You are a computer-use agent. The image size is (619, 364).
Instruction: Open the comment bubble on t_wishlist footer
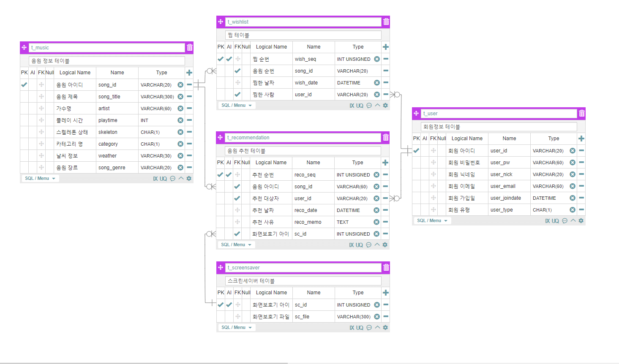(369, 106)
